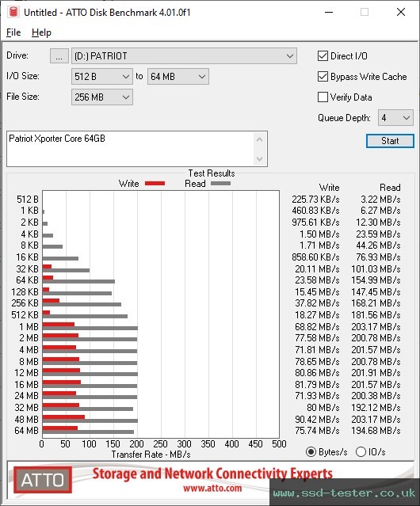The height and width of the screenshot is (506, 420).
Task: Select the Bytes/s radio button
Action: [311, 452]
